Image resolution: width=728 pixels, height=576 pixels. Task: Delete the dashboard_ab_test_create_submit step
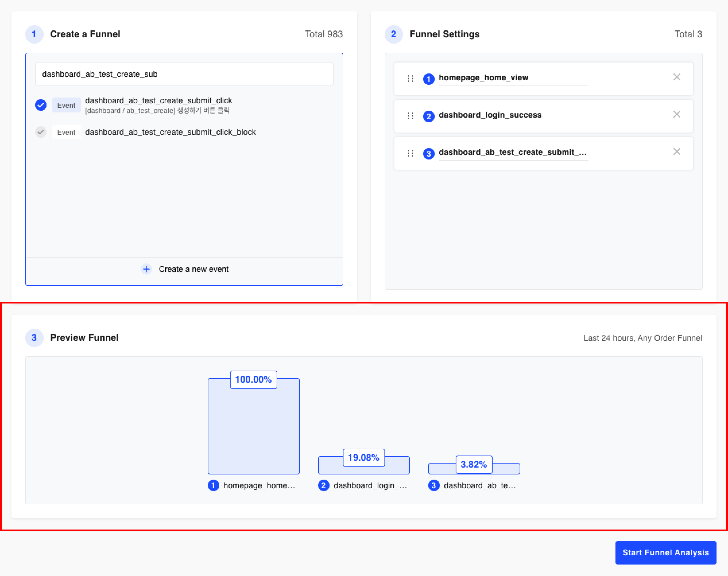click(x=676, y=152)
